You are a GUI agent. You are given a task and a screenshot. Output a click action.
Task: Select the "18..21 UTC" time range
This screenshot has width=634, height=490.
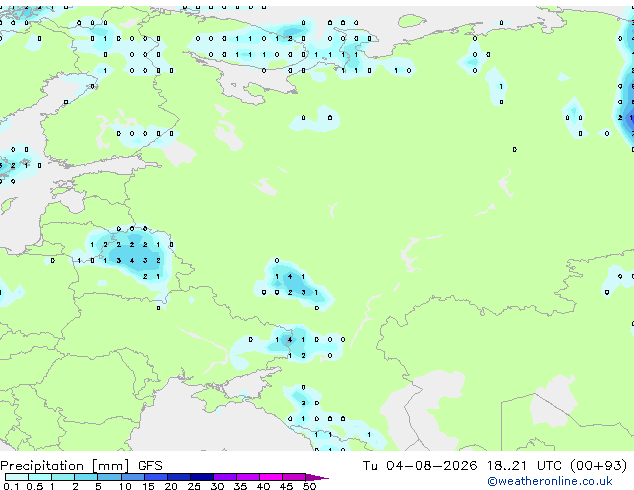(x=524, y=466)
